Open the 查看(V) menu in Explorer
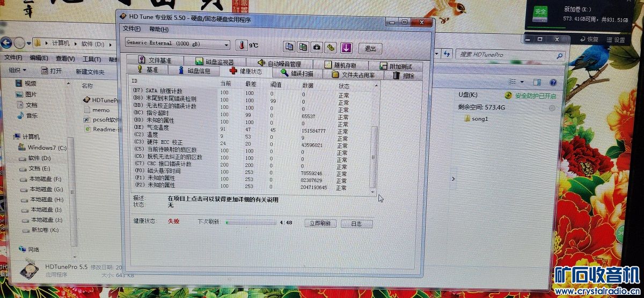 [x=65, y=59]
